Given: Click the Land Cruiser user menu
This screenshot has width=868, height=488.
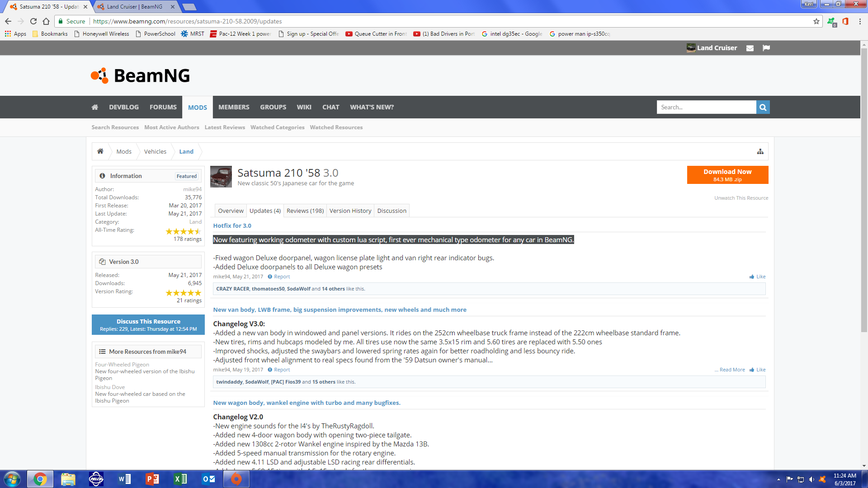Looking at the screenshot, I should pos(712,48).
